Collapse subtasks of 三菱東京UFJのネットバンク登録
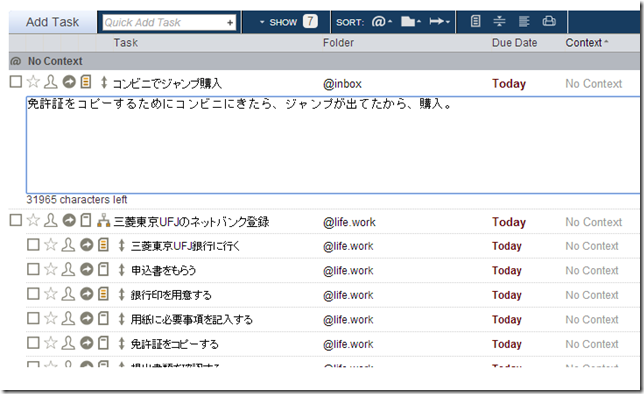 point(104,221)
